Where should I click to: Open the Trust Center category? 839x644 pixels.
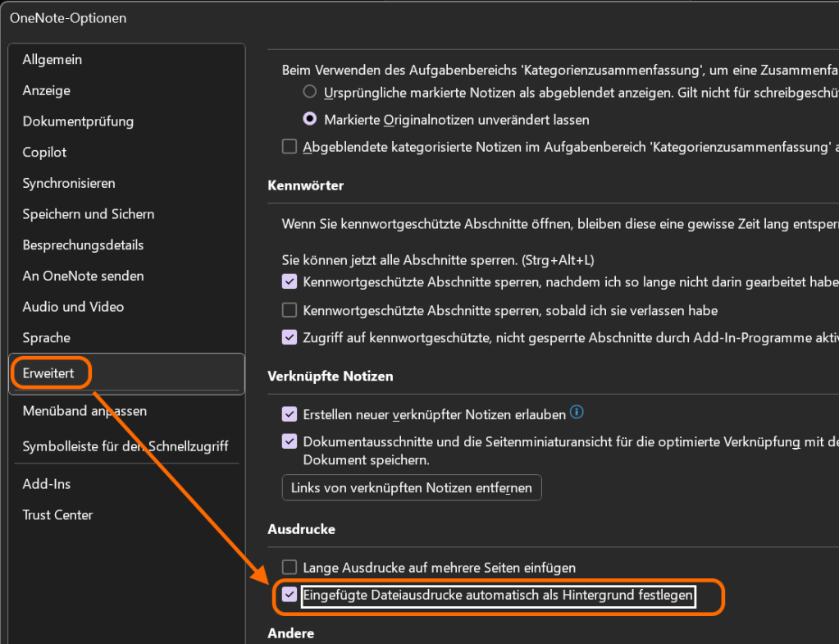coord(57,515)
